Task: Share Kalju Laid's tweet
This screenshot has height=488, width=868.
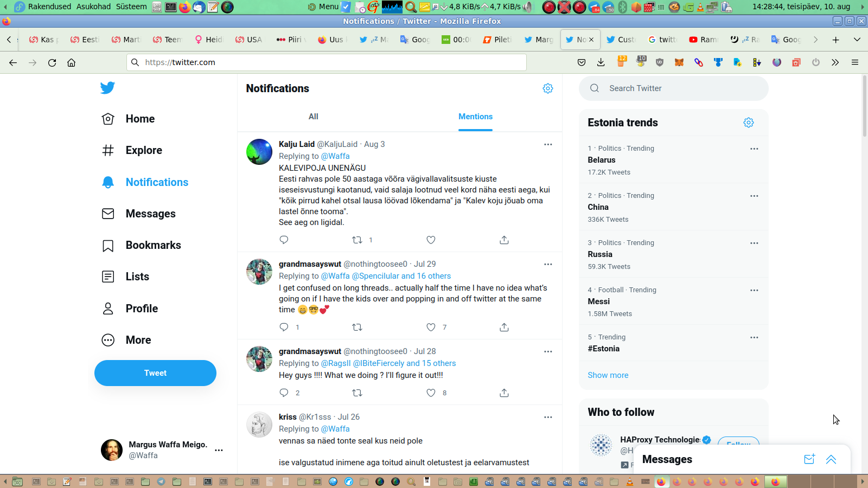Action: [x=504, y=240]
